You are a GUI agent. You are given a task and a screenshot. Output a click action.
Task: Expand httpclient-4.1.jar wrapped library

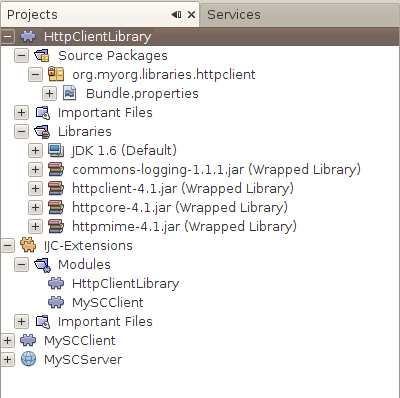point(35,188)
